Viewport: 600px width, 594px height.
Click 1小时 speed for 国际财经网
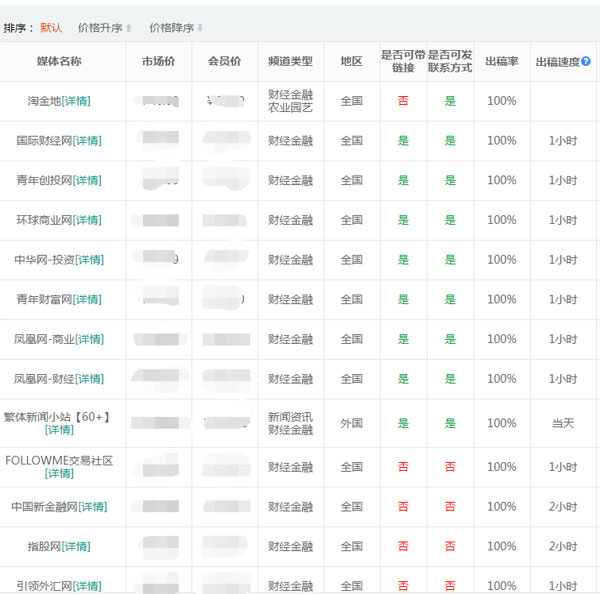[x=563, y=141]
